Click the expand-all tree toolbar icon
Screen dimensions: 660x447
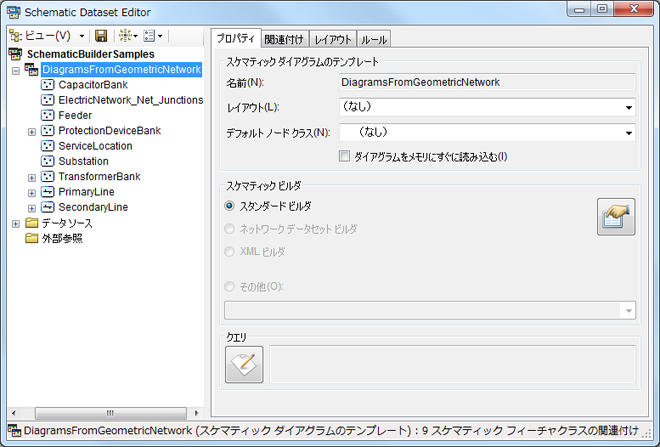coord(126,36)
